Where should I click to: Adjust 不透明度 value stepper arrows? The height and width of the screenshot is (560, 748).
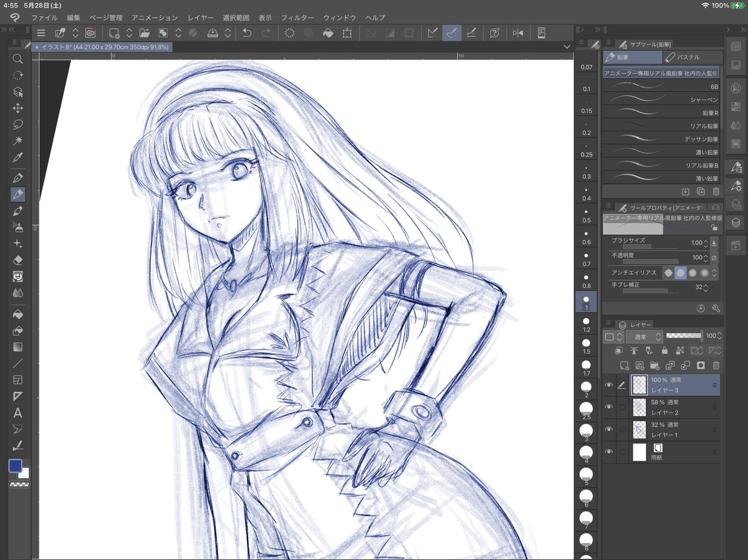pos(706,258)
